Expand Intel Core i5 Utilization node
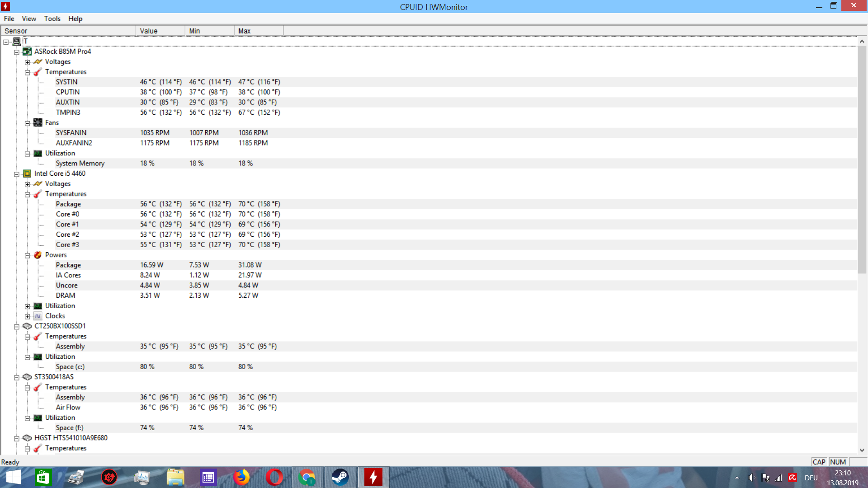Screen dimensions: 868x488 point(28,306)
